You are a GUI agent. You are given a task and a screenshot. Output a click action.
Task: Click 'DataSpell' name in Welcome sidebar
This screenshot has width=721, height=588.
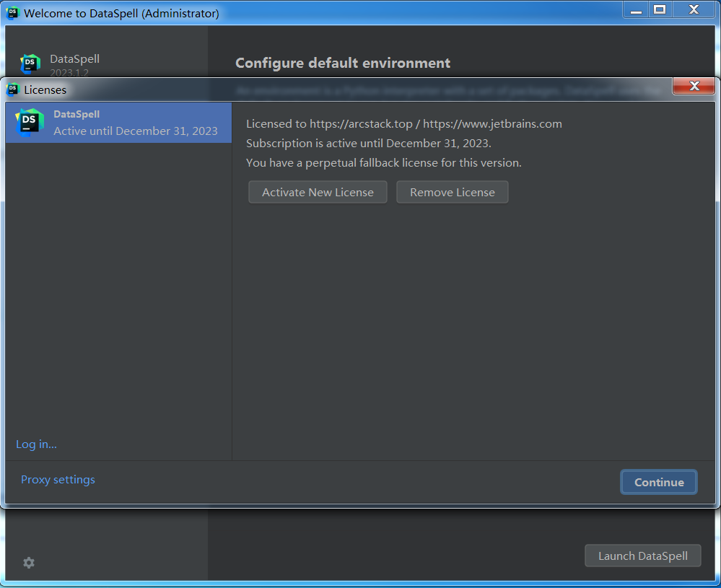click(74, 59)
